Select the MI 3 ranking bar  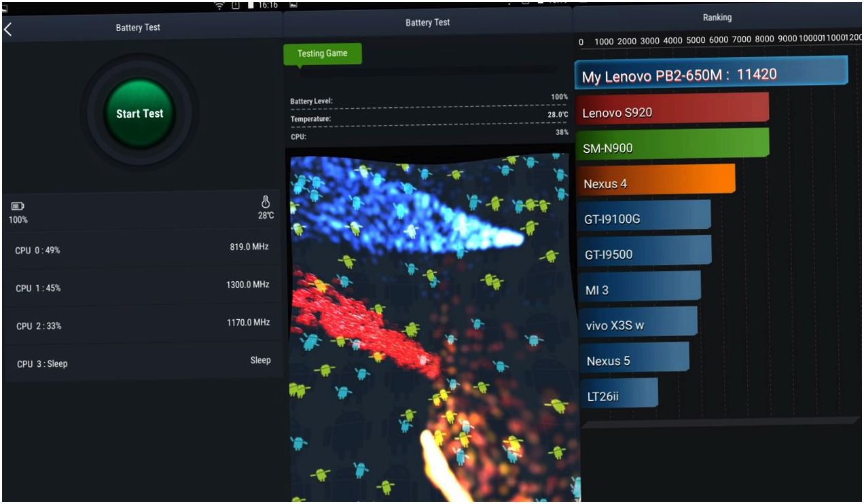(639, 288)
